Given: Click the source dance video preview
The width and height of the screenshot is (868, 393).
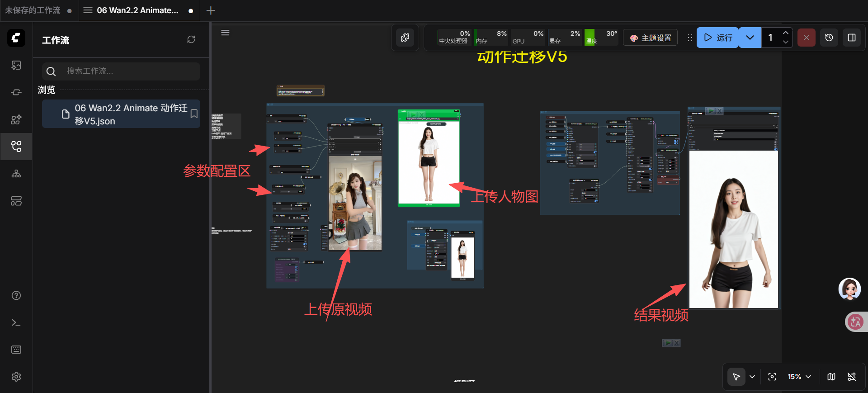Looking at the screenshot, I should (x=355, y=203).
